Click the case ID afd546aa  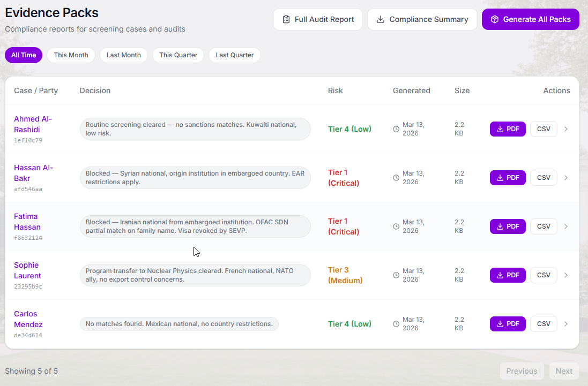(28, 189)
